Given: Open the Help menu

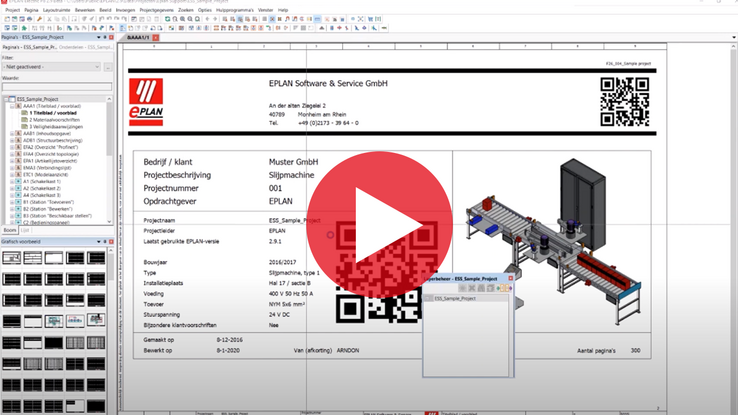Looking at the screenshot, I should [x=283, y=10].
